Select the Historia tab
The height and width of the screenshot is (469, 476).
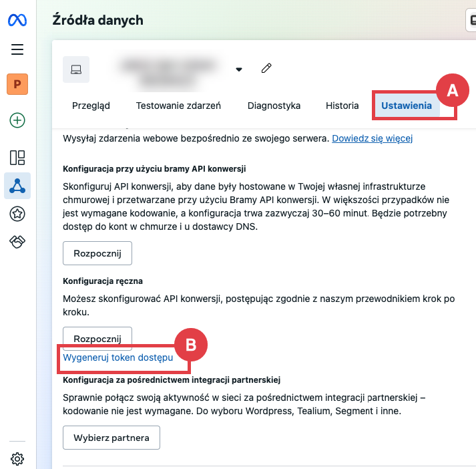(x=342, y=106)
